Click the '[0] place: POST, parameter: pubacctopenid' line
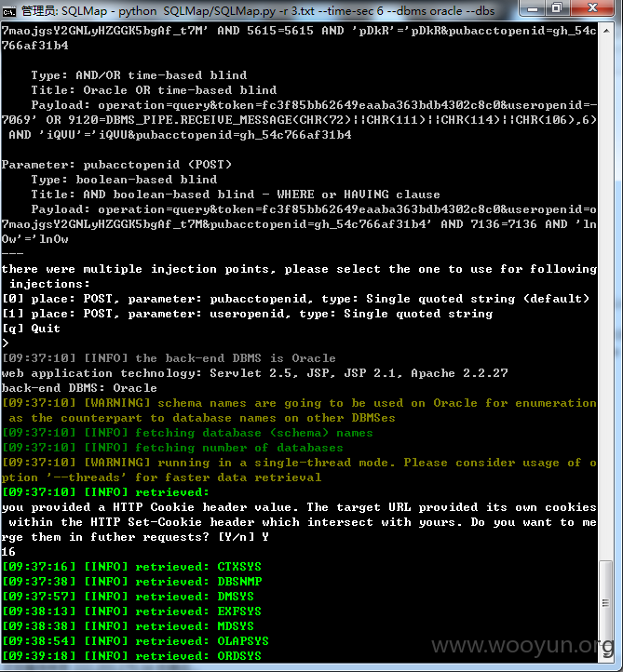Image resolution: width=623 pixels, height=672 pixels. (x=296, y=299)
